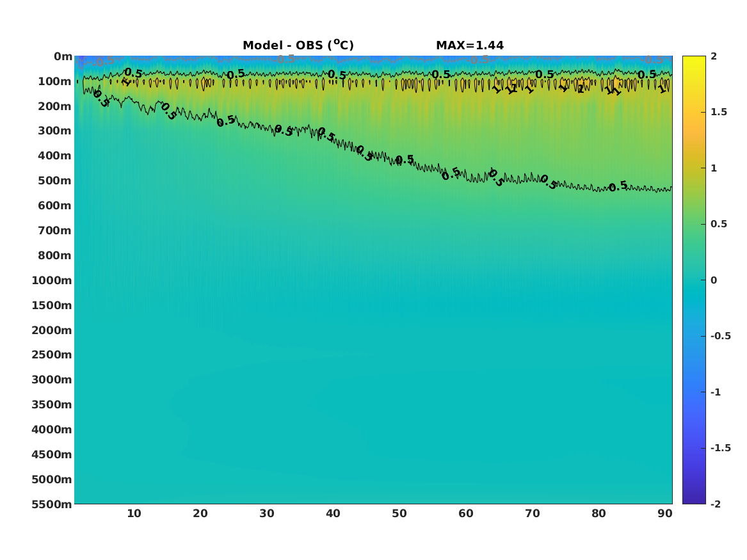Select the "0m" depth axis label
This screenshot has height=560, width=747.
pyautogui.click(x=63, y=57)
